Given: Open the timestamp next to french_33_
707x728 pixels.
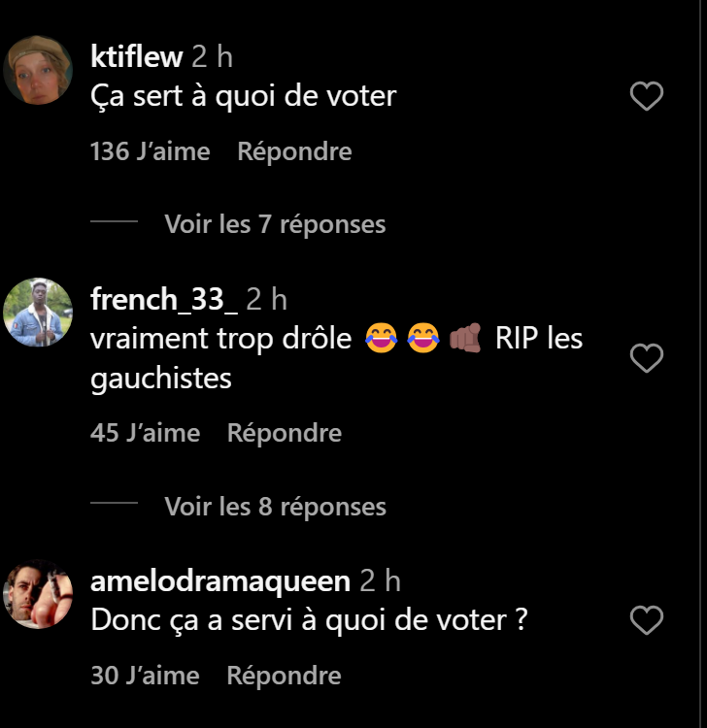Looking at the screenshot, I should coord(266,300).
